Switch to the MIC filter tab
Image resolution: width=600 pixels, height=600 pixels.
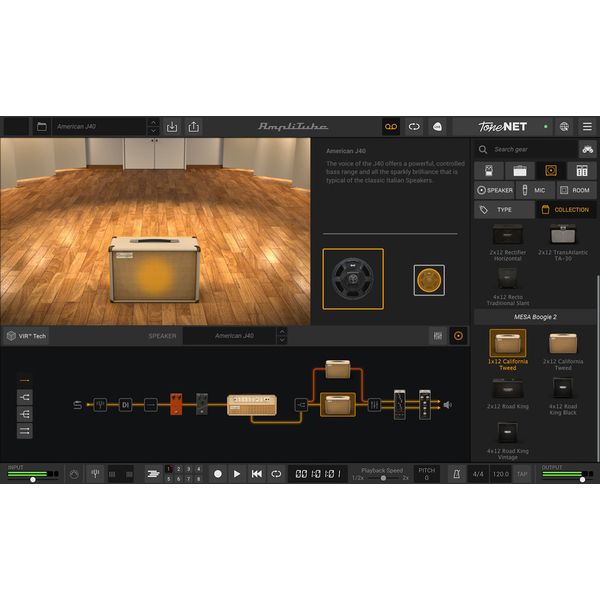[x=535, y=190]
